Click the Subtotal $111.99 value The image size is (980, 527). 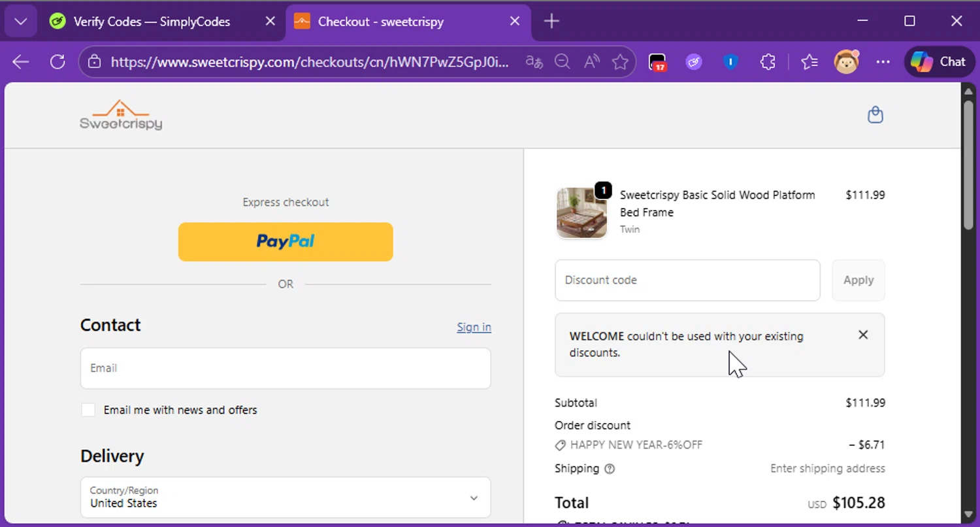866,403
